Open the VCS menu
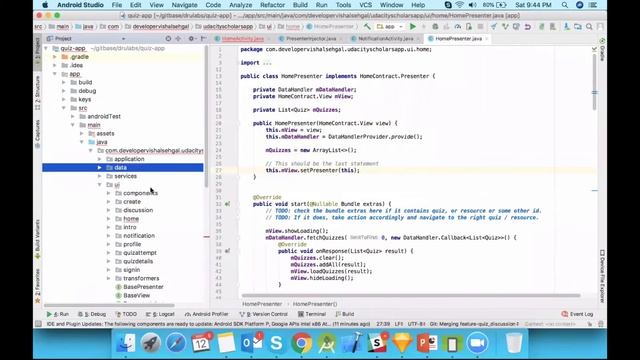Screen dimensions: 640x360 [365, 5]
